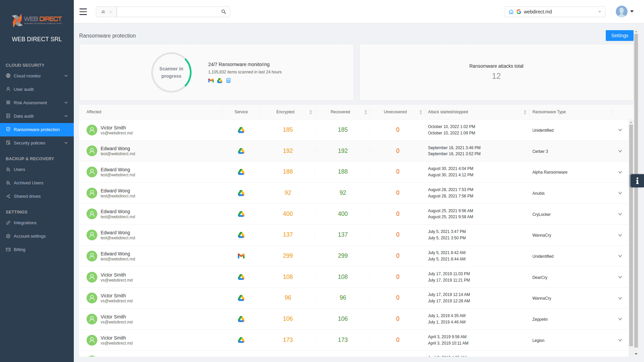Image resolution: width=644 pixels, height=362 pixels.
Task: Click the Gmail icon under Ransomware monitoring
Action: 211,80
